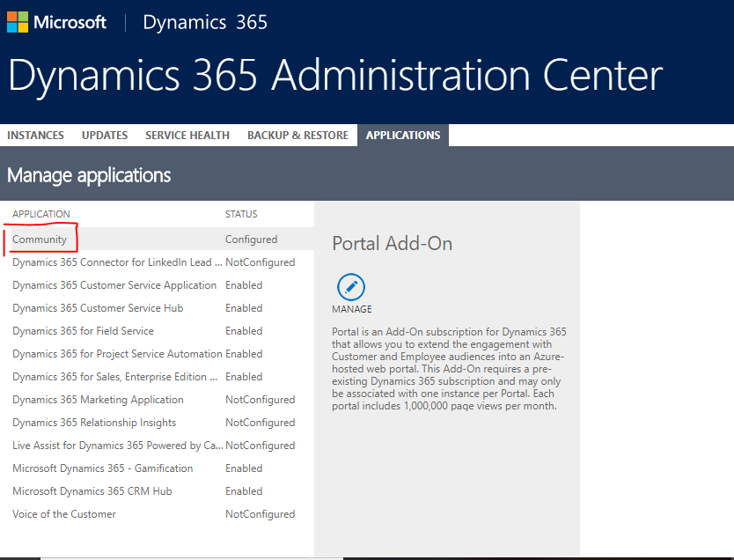The width and height of the screenshot is (734, 560).
Task: Switch to the Updates tab
Action: click(105, 136)
